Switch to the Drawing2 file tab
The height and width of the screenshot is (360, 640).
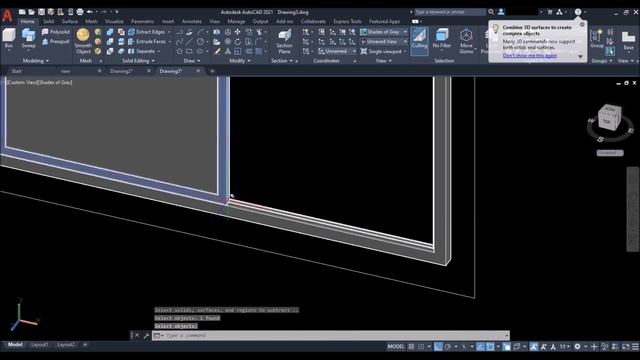[121, 71]
